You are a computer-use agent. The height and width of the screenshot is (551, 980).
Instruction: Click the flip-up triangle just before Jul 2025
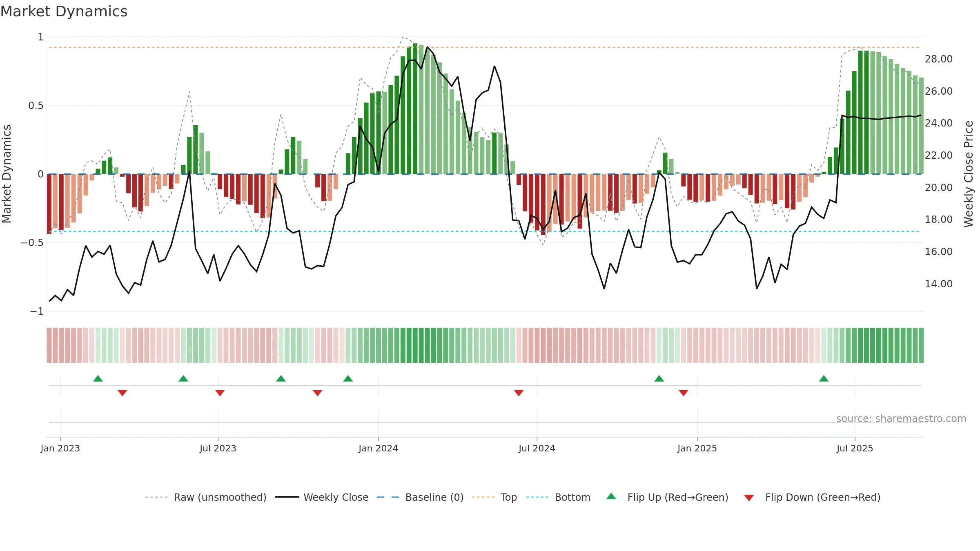824,378
